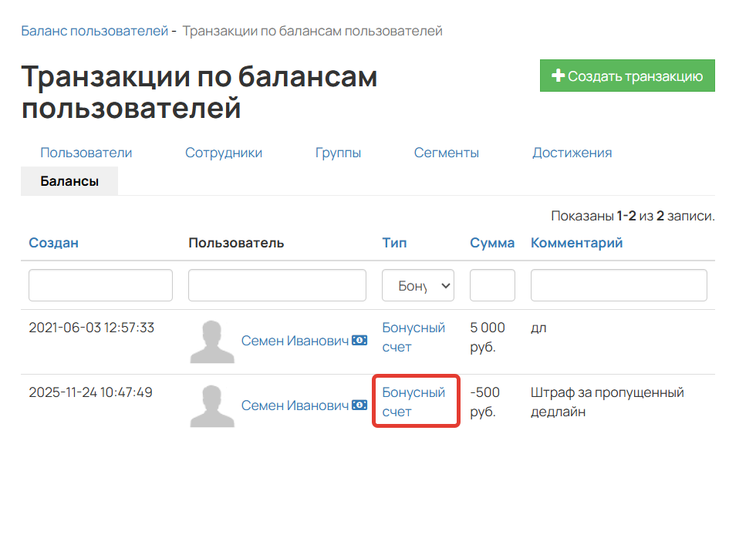The width and height of the screenshot is (756, 555).
Task: Sort the table by Создан column
Action: coord(52,242)
